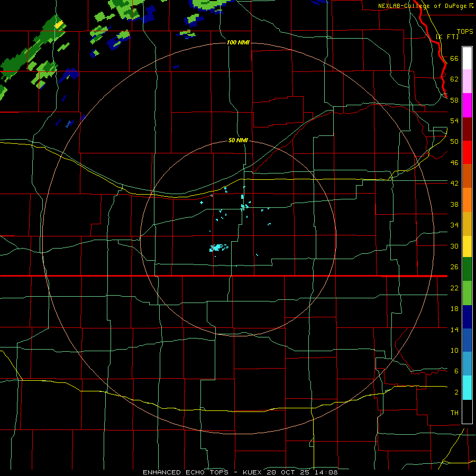Click the '10' legend value
476x476 pixels.
454,350
